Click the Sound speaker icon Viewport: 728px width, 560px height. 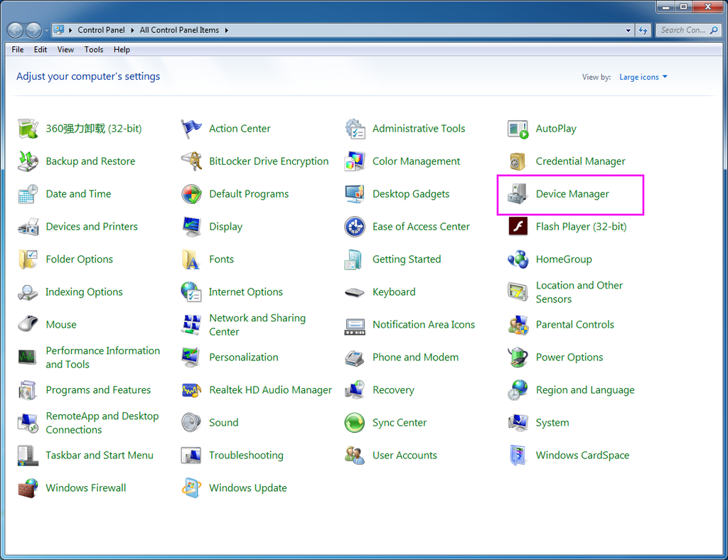[191, 423]
